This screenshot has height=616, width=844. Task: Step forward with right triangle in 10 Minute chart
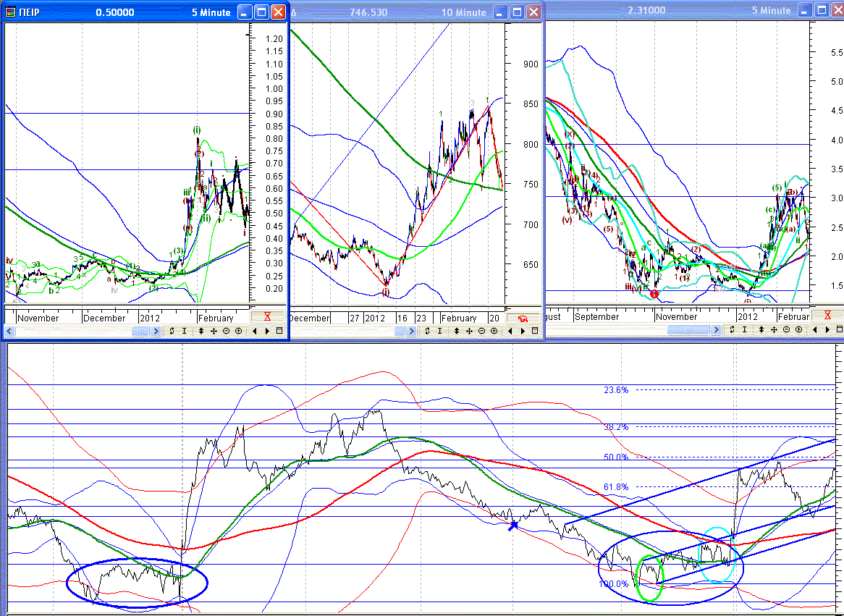coord(523,331)
